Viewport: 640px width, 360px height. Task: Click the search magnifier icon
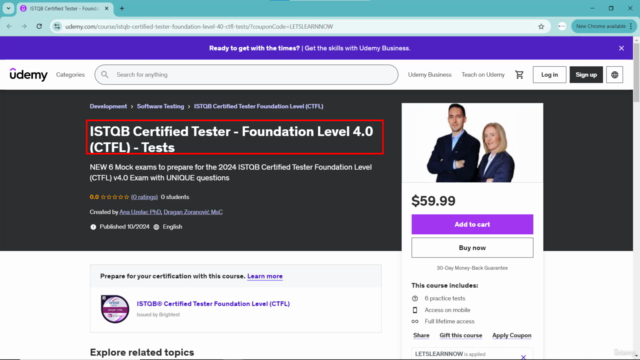(x=105, y=75)
